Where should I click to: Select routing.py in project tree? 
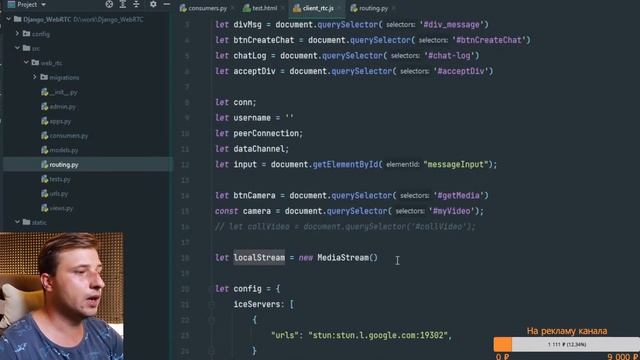pyautogui.click(x=60, y=164)
